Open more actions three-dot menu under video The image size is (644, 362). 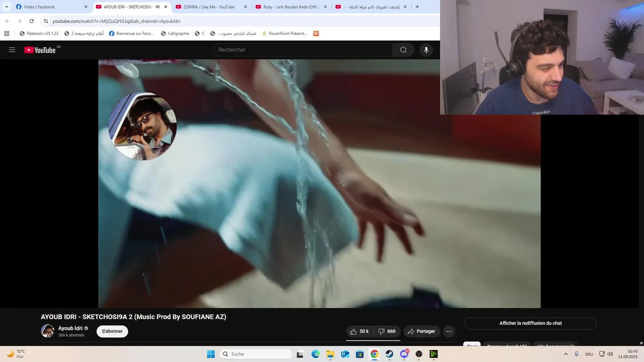point(449,331)
